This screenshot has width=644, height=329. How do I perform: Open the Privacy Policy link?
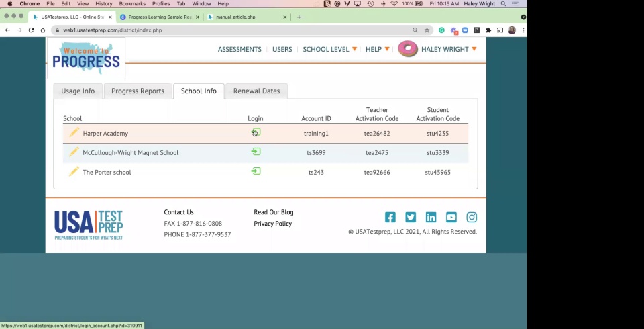pos(273,224)
